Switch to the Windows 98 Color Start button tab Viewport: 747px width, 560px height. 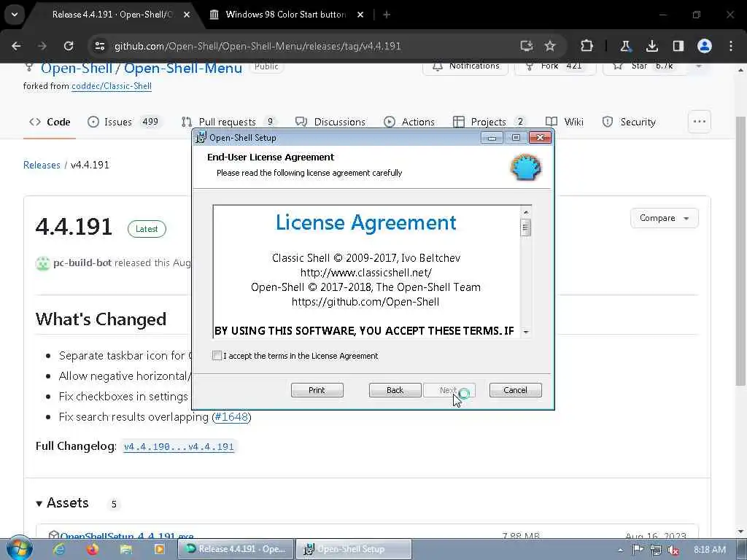click(285, 15)
